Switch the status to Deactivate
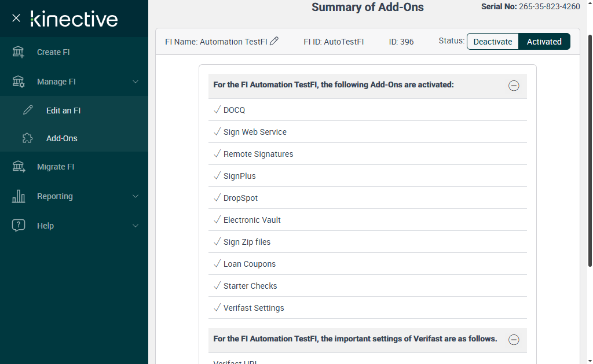Screen dimensions: 593x364 (x=493, y=42)
